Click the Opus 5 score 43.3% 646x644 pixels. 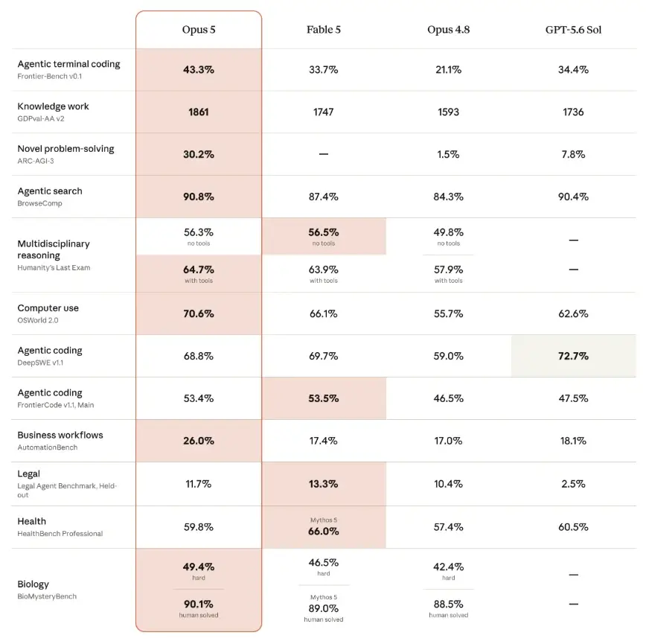pyautogui.click(x=199, y=70)
